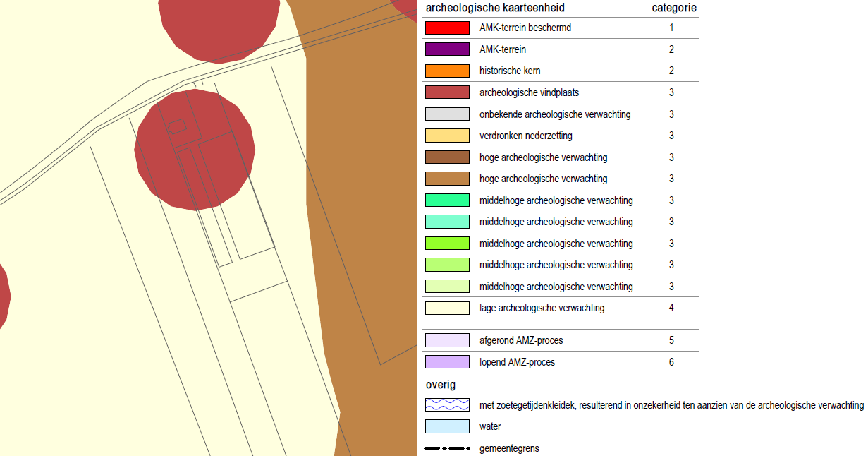868x456 pixels.
Task: Click the purple AMK-terrein legend swatch
Action: [x=447, y=49]
